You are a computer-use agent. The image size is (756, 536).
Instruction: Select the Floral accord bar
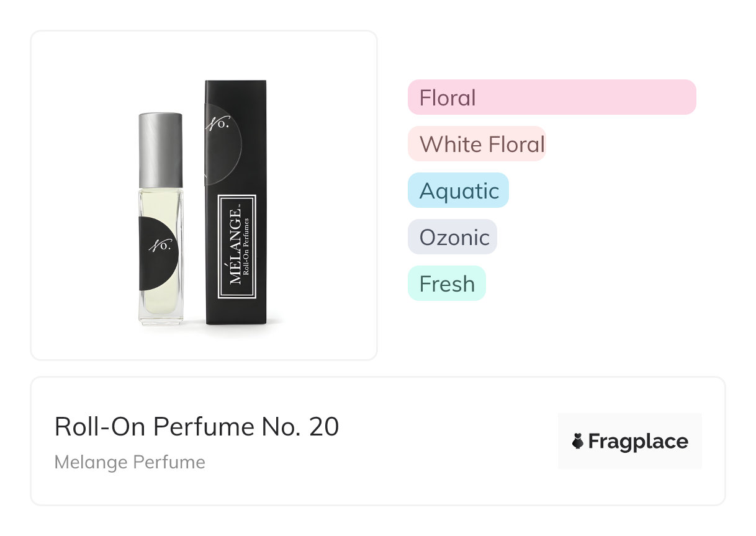point(551,97)
